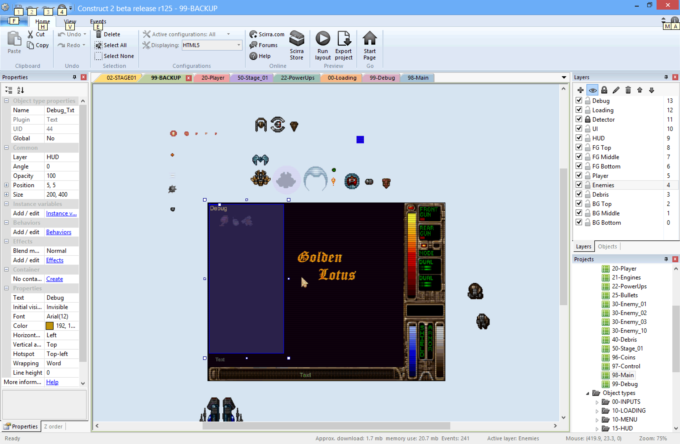
Task: Open the Undo history dropdown arrow
Action: coord(85,34)
